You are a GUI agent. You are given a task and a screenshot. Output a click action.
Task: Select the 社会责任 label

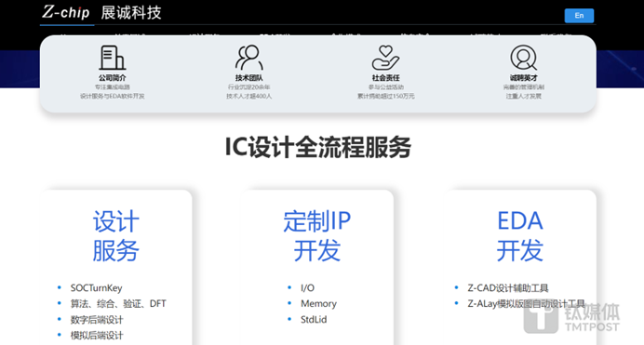[385, 78]
